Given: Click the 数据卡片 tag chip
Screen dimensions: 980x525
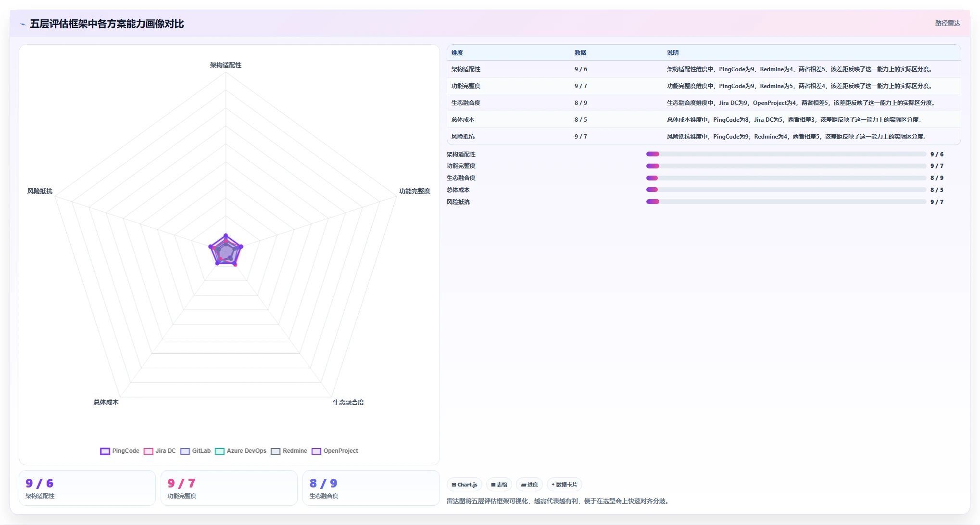Looking at the screenshot, I should pyautogui.click(x=565, y=485).
